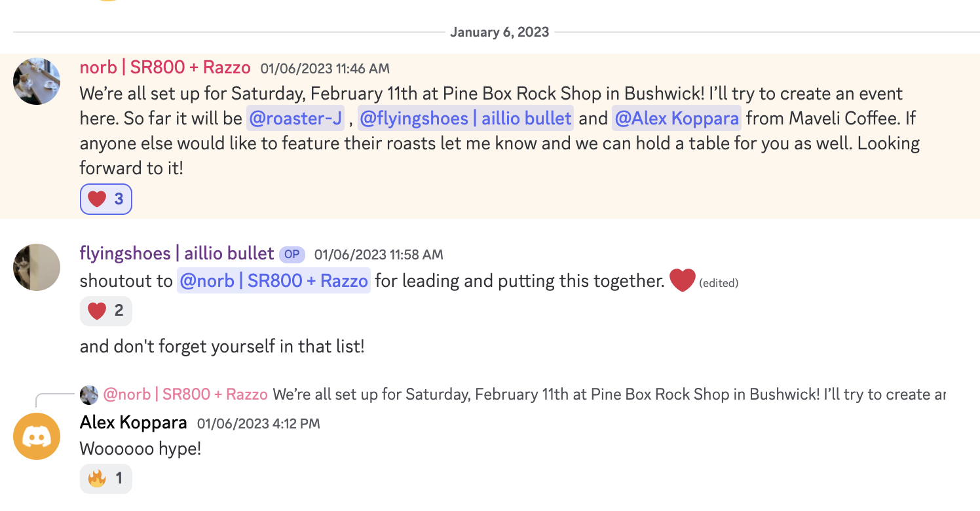Click flyingshoes' profile avatar
This screenshot has width=980, height=511.
pyautogui.click(x=37, y=267)
